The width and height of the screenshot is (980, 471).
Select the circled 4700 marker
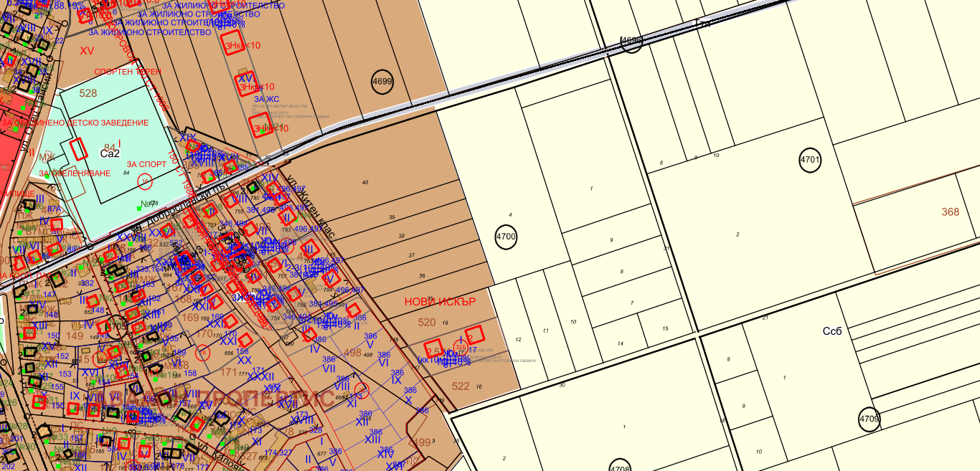[x=506, y=237]
